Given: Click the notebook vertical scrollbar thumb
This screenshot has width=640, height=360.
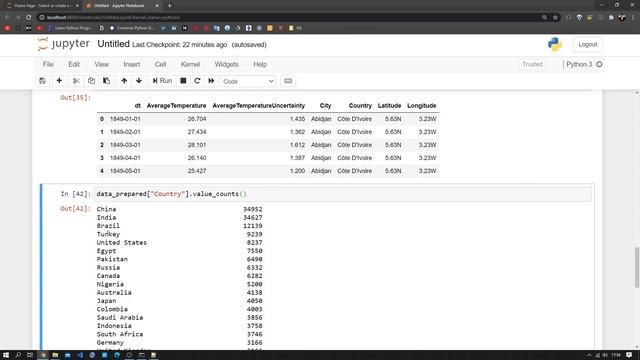Looking at the screenshot, I should pos(637,267).
